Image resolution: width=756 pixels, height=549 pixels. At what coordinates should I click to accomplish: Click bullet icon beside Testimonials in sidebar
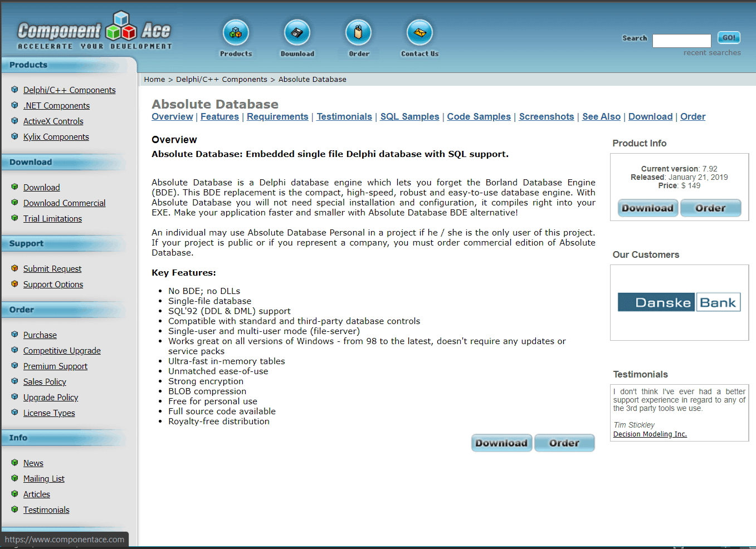[14, 509]
